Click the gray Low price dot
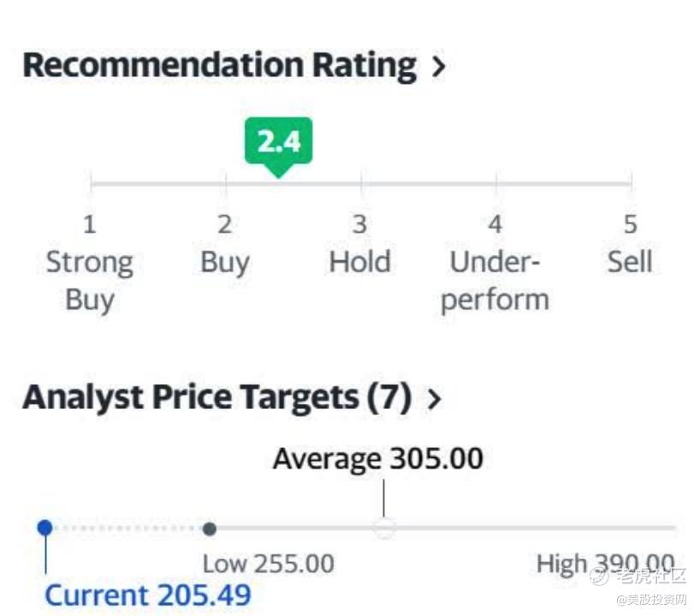This screenshot has width=700, height=616. [210, 529]
